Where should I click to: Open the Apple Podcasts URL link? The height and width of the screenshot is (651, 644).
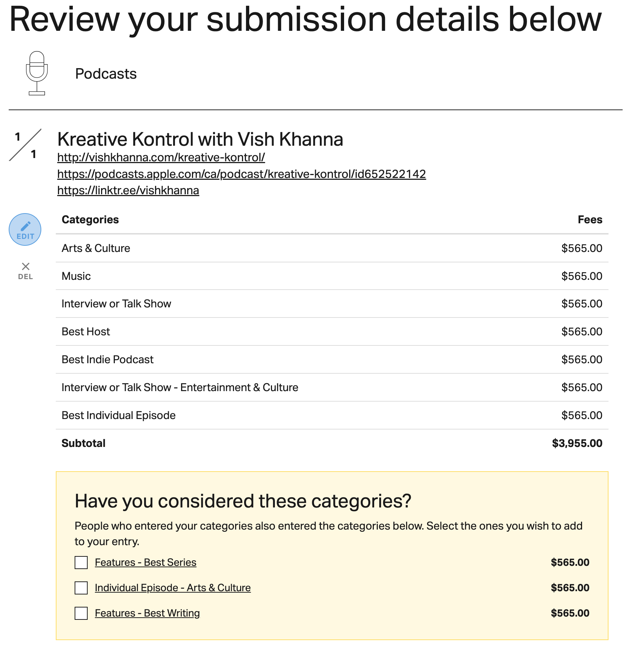(242, 174)
